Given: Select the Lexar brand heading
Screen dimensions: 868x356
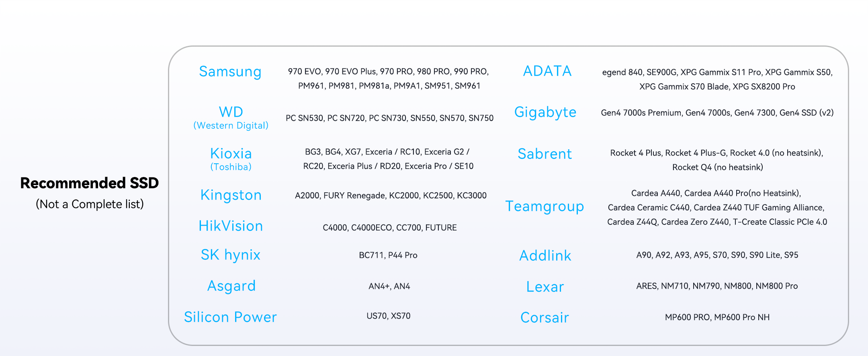Looking at the screenshot, I should click(x=545, y=287).
